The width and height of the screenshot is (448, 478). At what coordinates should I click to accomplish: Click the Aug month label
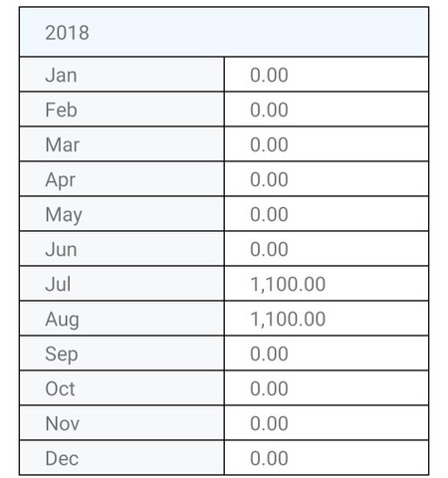coord(62,320)
